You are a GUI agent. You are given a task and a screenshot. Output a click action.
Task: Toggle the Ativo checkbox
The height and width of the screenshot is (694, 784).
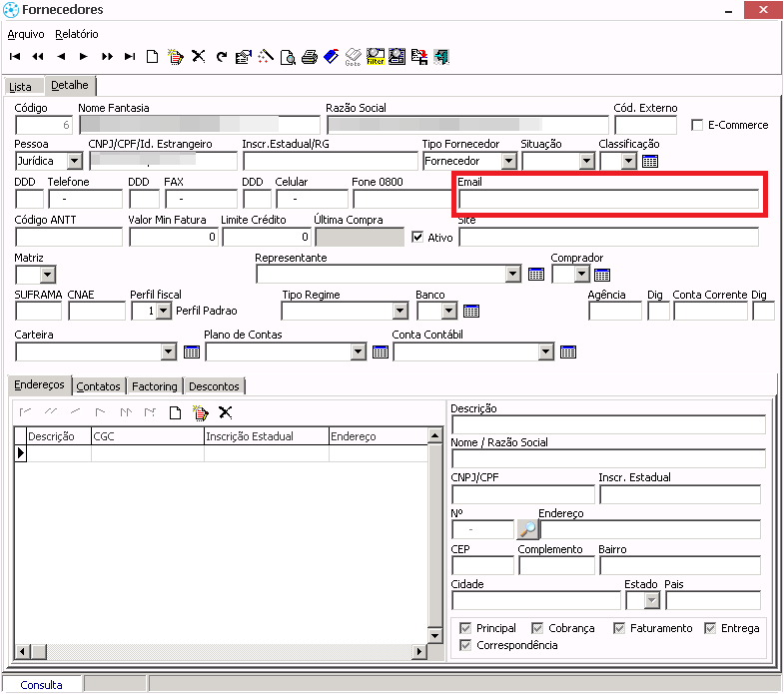(418, 238)
